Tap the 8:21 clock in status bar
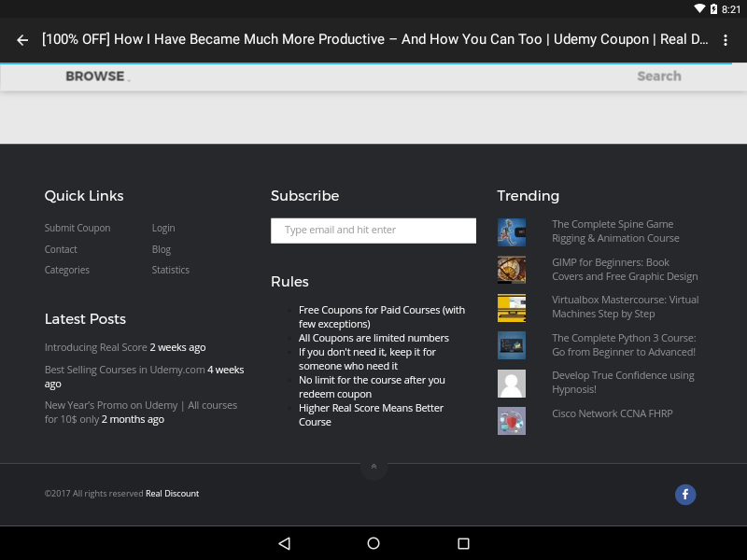 click(x=731, y=9)
